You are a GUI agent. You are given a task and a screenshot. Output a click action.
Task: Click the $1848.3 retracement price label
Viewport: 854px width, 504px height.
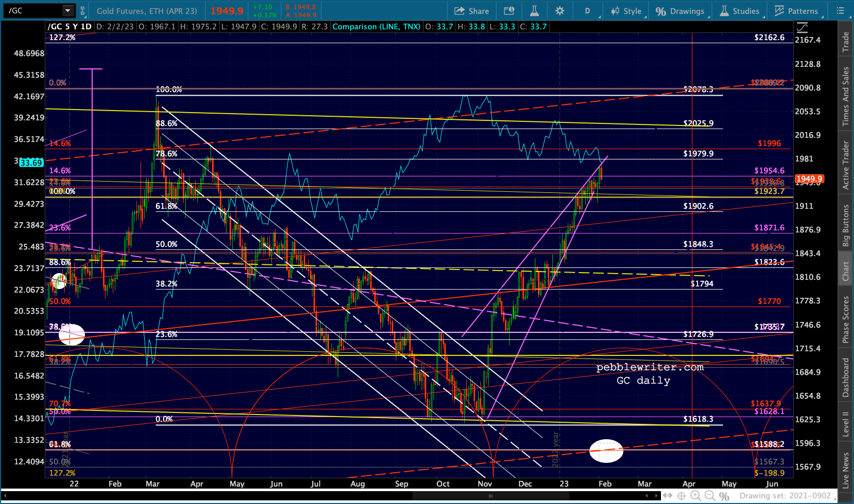(699, 244)
